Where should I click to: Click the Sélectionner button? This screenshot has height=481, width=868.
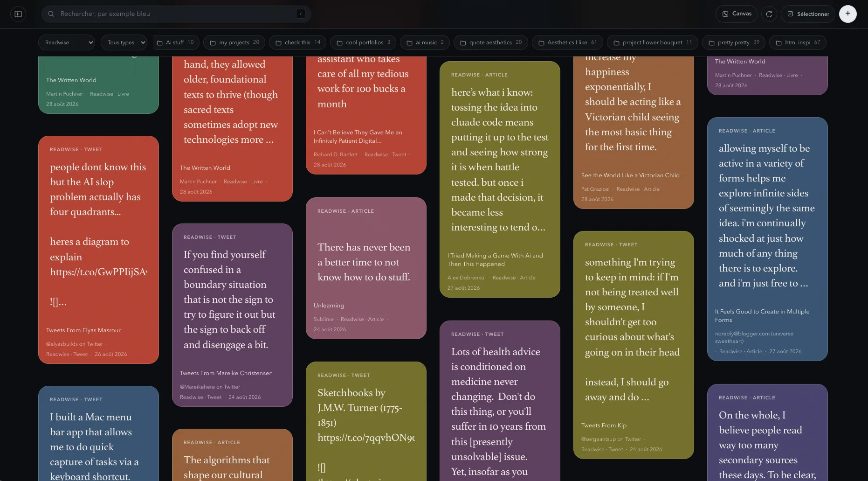point(808,14)
